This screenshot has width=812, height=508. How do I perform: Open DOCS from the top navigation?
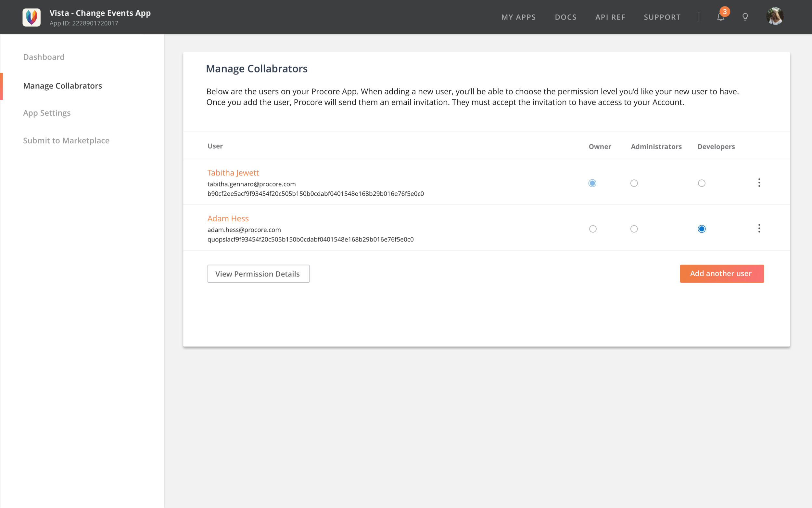click(x=565, y=17)
